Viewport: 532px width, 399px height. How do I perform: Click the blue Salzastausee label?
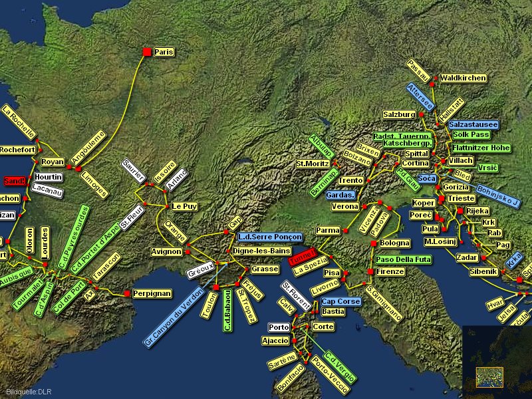point(473,124)
